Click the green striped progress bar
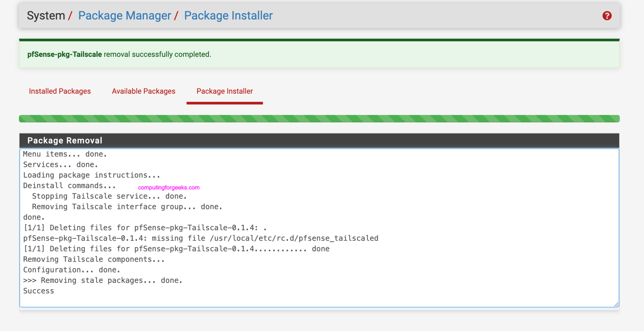The height and width of the screenshot is (331, 644). pos(319,119)
